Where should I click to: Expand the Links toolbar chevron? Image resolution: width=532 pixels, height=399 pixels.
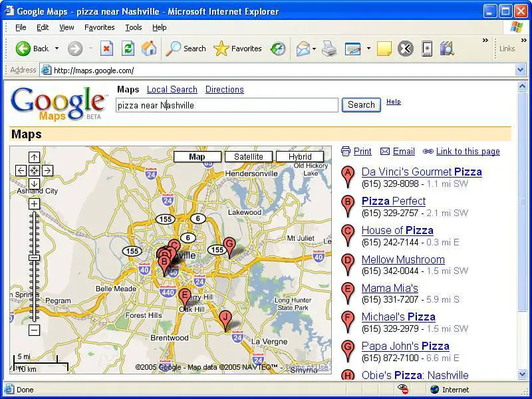pos(524,41)
